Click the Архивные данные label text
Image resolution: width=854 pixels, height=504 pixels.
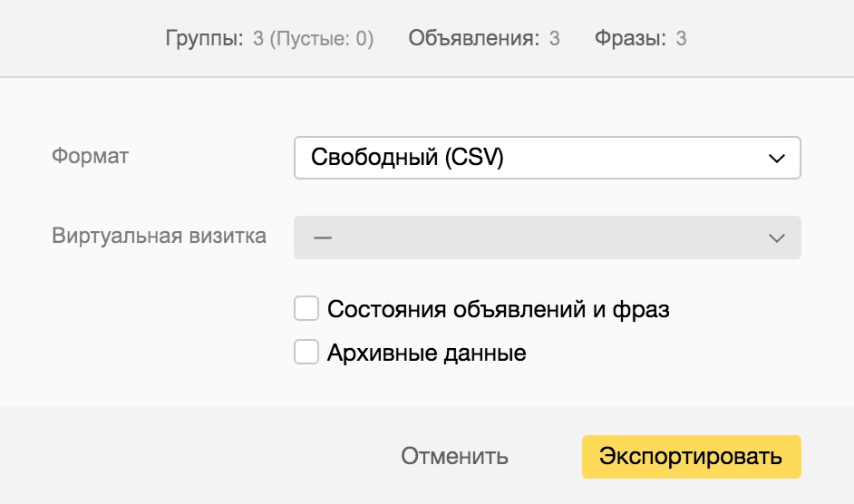pyautogui.click(x=427, y=352)
